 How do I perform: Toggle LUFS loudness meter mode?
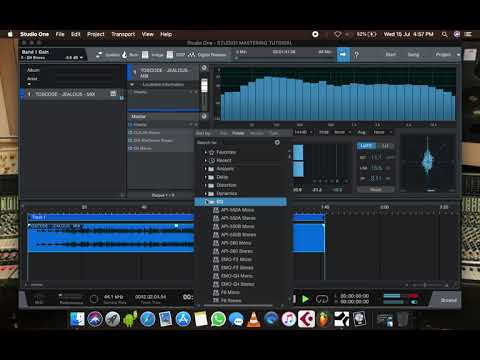coord(366,146)
